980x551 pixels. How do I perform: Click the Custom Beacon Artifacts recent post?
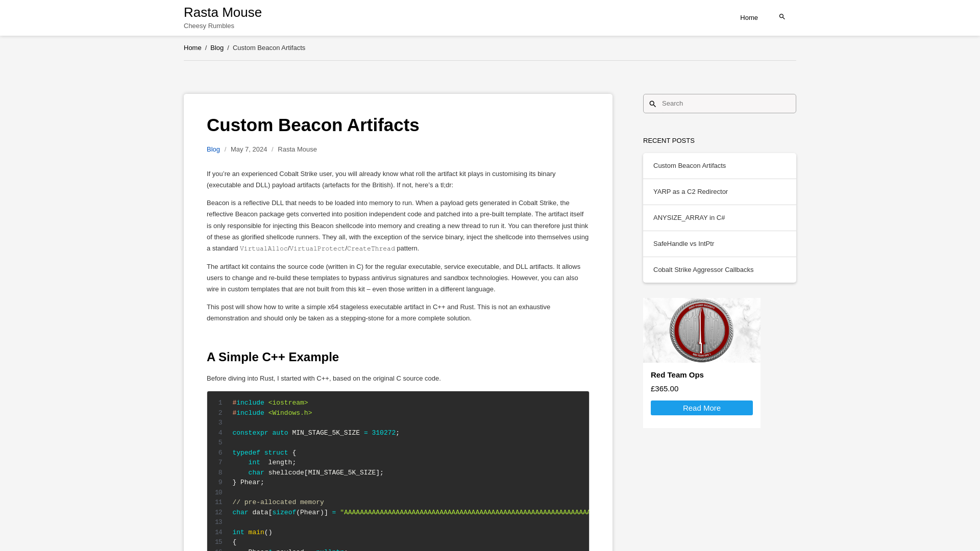click(x=689, y=165)
